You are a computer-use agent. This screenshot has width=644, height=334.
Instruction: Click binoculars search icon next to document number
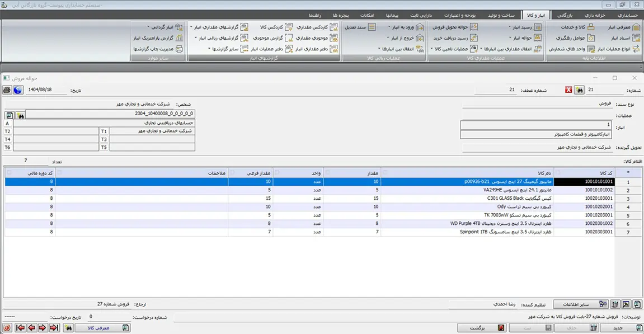[579, 90]
